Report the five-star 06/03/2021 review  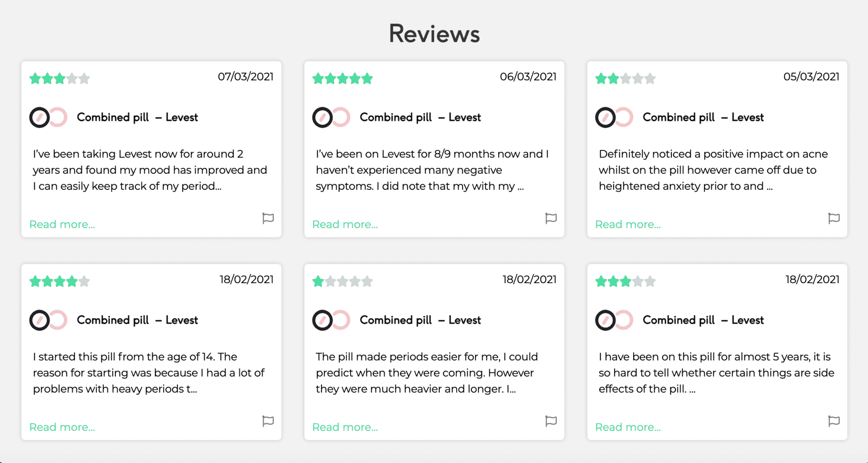[x=551, y=218]
